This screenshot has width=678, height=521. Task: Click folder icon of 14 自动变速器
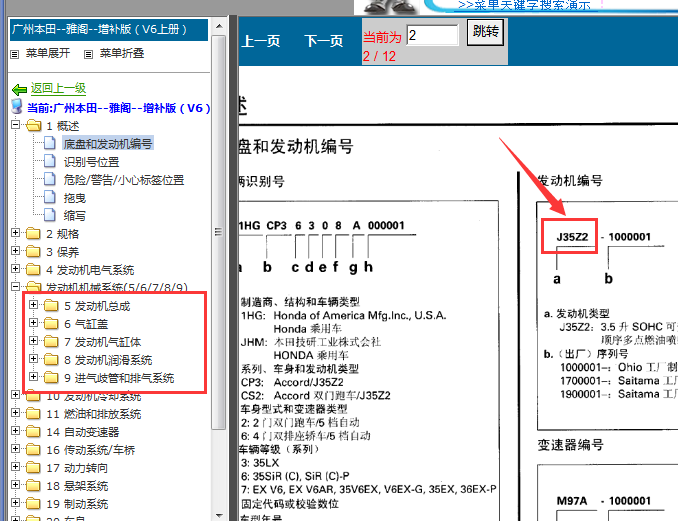33,432
